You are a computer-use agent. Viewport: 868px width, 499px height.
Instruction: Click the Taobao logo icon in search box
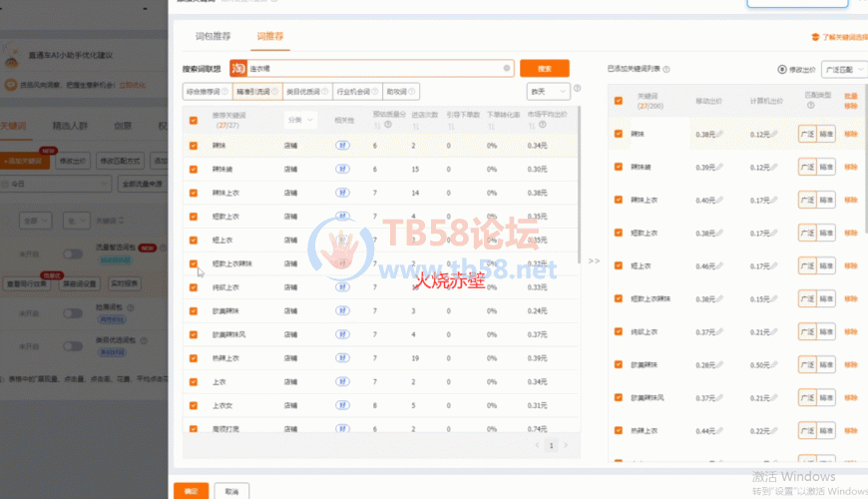238,69
